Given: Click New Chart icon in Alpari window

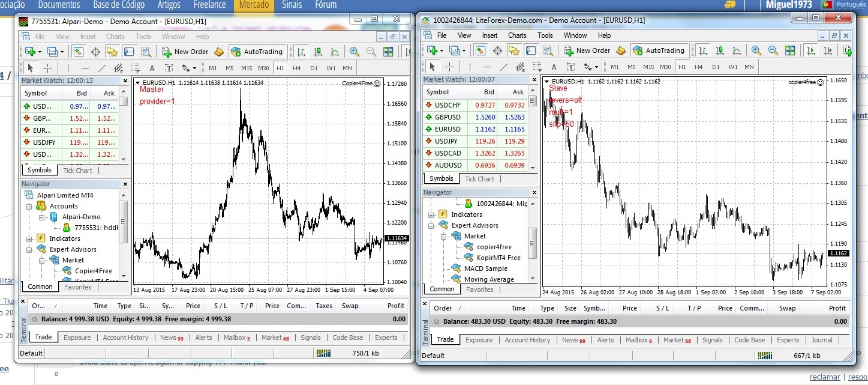Looking at the screenshot, I should click(30, 52).
